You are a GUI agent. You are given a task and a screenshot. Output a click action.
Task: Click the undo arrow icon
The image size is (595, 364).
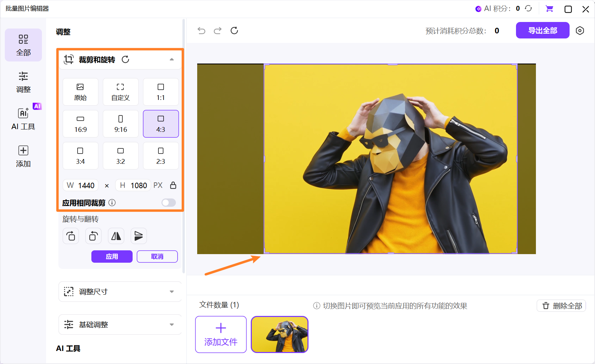[201, 31]
